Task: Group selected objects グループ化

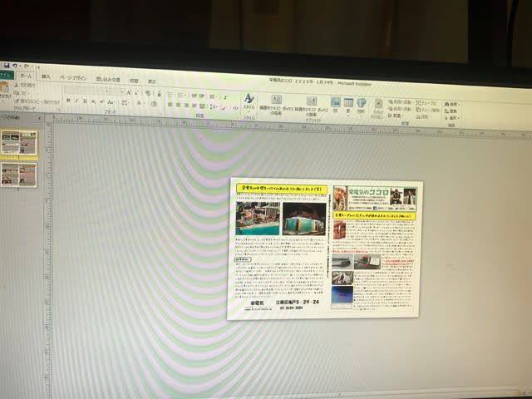Action: [x=427, y=103]
